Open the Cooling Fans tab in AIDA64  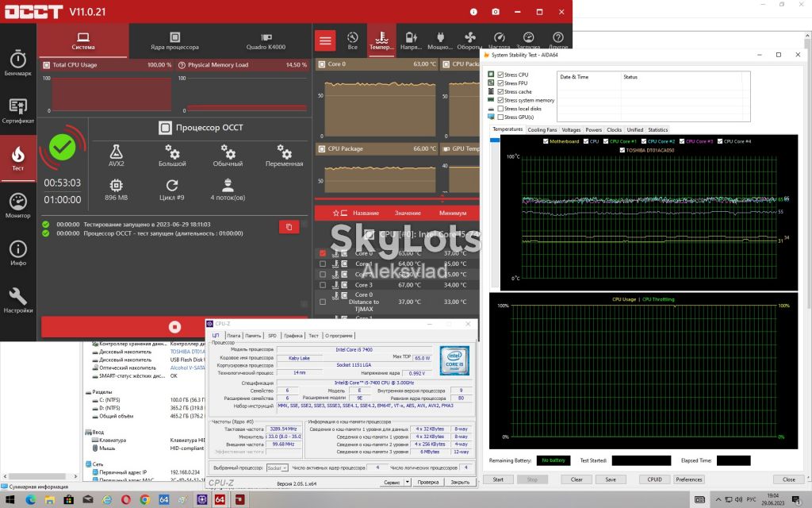pos(542,129)
